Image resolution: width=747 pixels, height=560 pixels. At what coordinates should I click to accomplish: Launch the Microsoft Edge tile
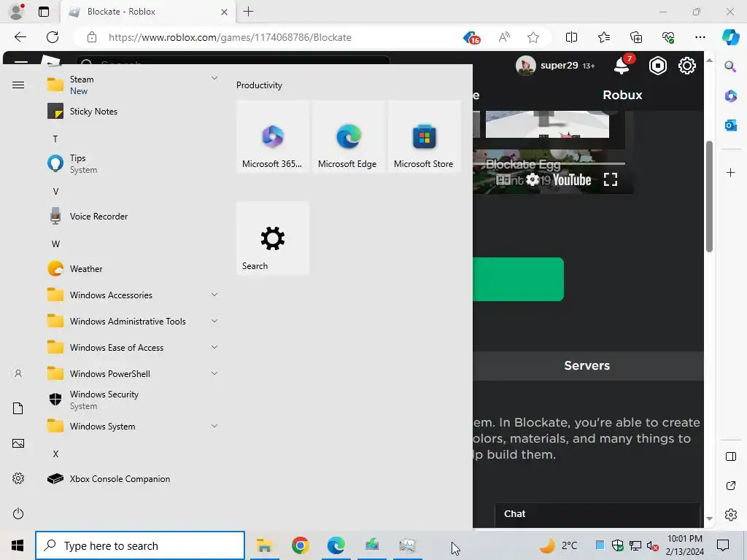348,136
